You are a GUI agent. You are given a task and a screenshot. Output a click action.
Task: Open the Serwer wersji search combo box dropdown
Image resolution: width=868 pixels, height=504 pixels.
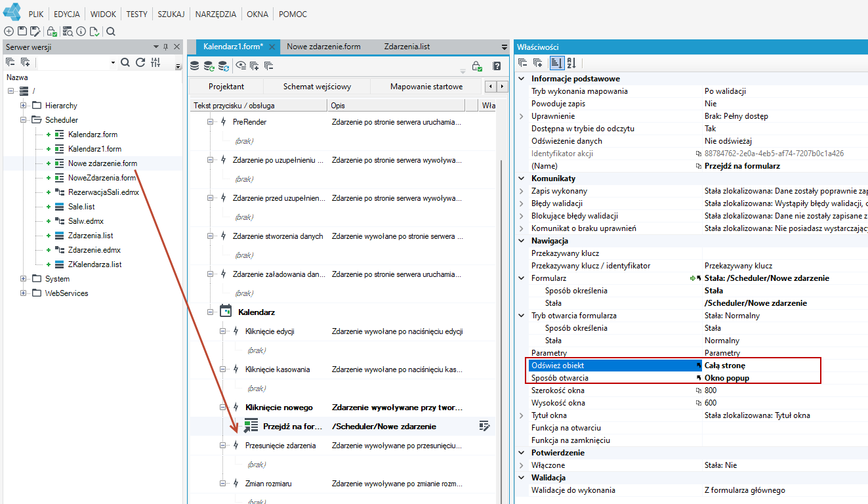[x=113, y=62]
